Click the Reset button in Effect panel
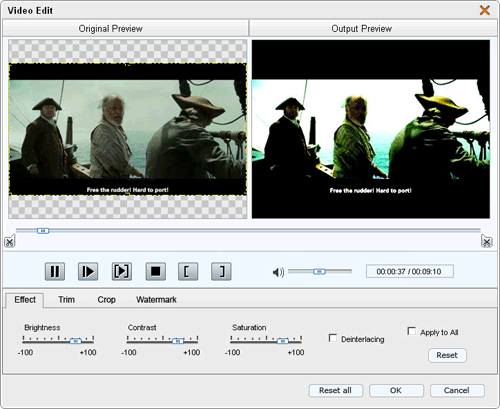Image resolution: width=500 pixels, height=409 pixels. 447,355
